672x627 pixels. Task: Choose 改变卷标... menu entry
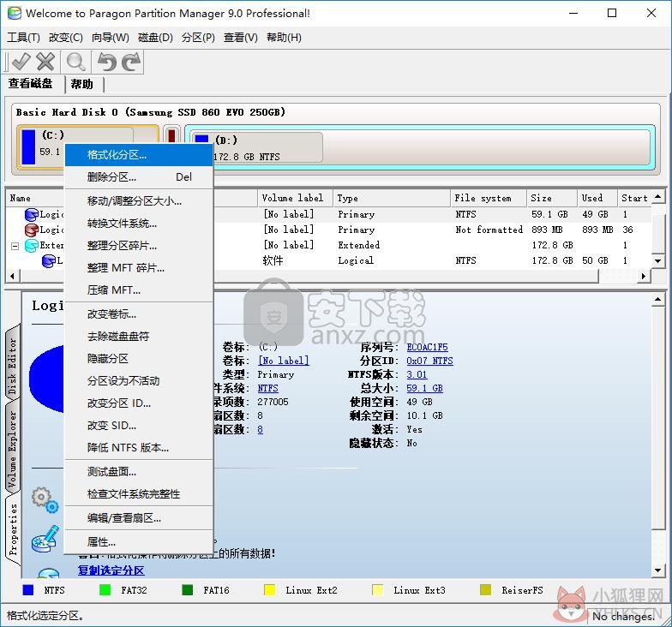139,313
